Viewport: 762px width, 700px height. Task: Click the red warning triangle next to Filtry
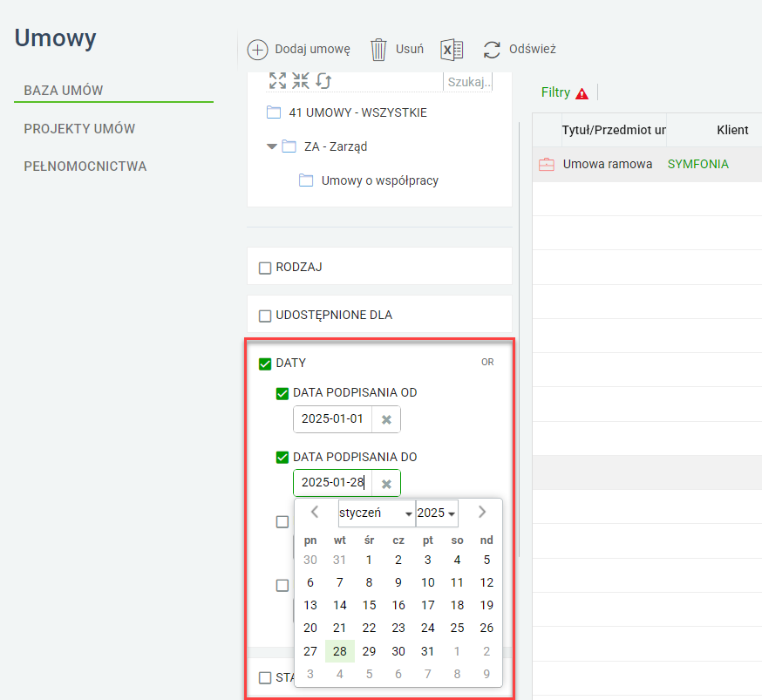582,93
